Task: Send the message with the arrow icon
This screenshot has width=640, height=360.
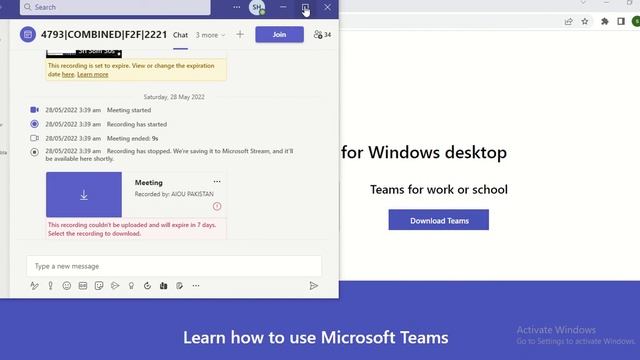Action: [x=313, y=286]
